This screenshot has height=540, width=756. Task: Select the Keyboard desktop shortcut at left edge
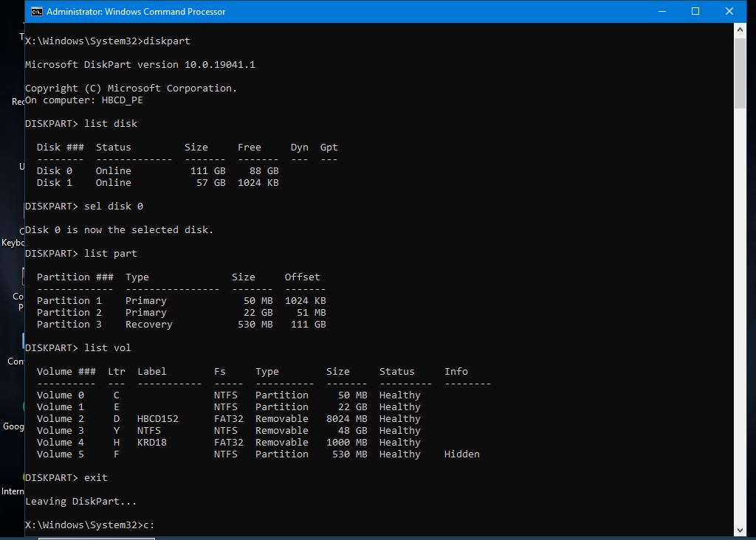tap(13, 242)
